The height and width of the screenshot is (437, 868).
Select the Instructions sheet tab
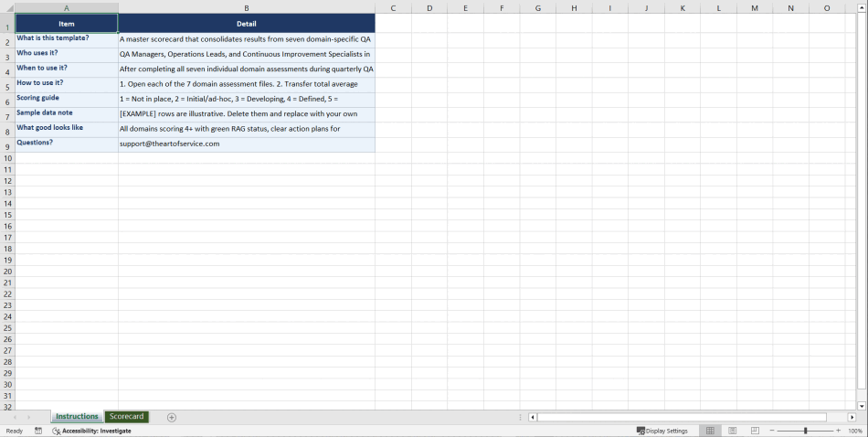tap(77, 417)
